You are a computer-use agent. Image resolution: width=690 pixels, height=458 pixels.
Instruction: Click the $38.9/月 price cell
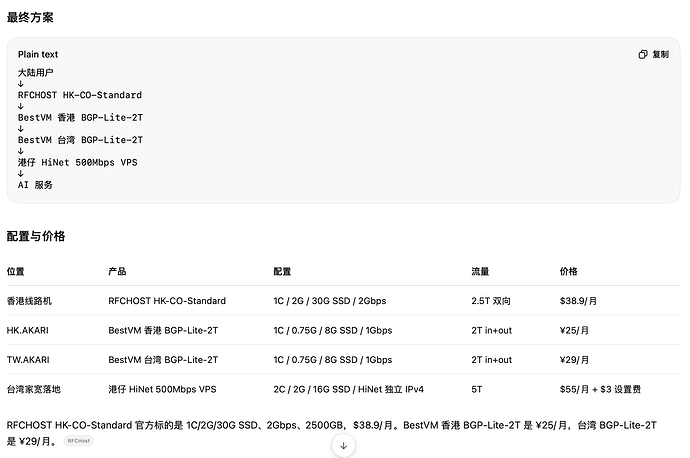click(578, 301)
